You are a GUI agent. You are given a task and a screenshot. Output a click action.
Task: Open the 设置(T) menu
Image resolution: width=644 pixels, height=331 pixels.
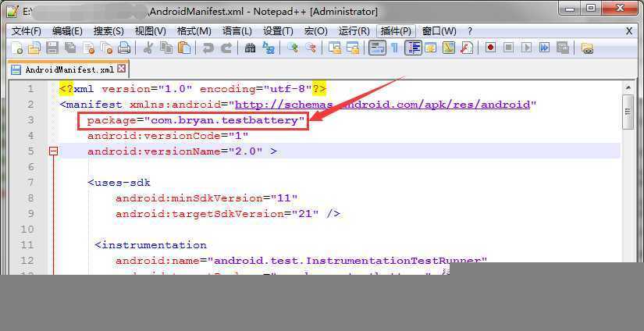tap(278, 30)
